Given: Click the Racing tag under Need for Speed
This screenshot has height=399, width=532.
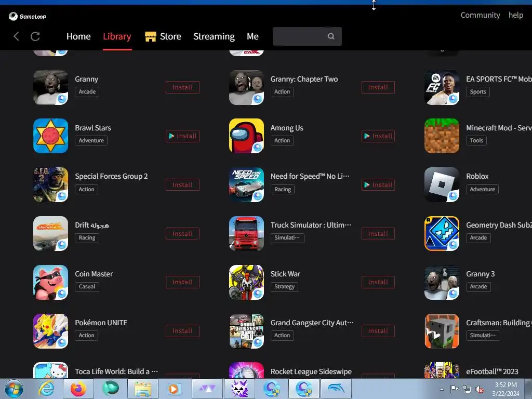Looking at the screenshot, I should [x=283, y=189].
